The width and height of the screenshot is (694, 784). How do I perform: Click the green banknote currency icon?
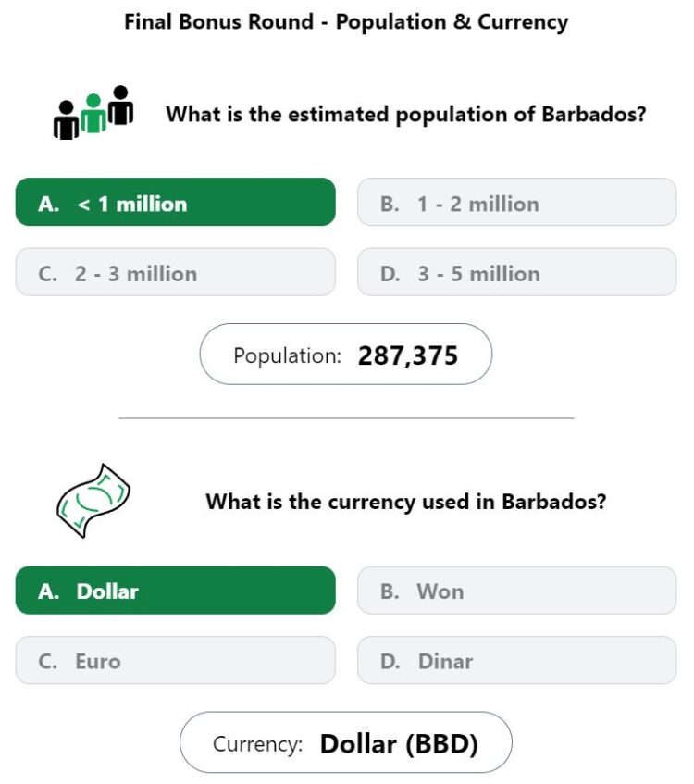point(93,501)
